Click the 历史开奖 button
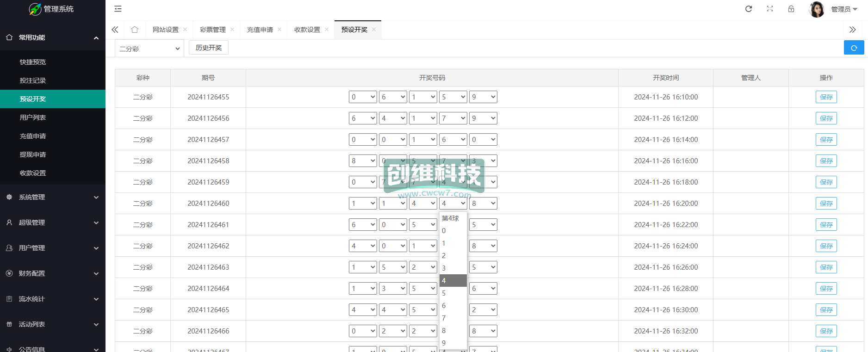 209,48
